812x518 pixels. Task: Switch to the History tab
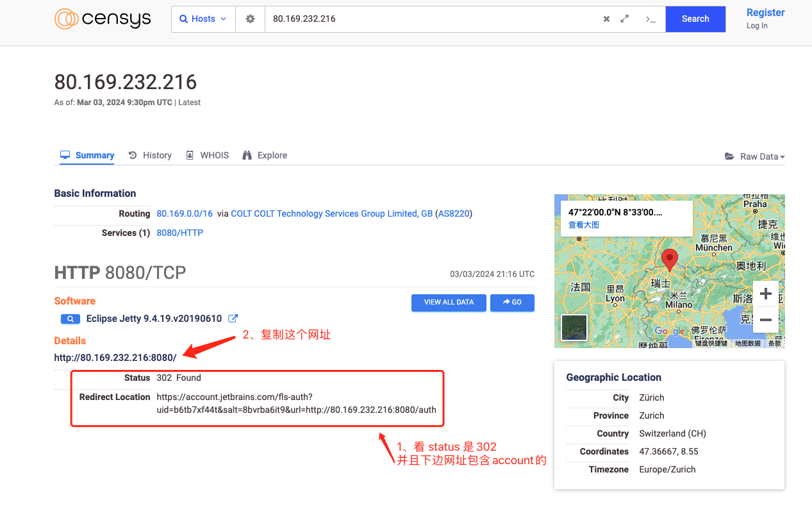click(150, 155)
